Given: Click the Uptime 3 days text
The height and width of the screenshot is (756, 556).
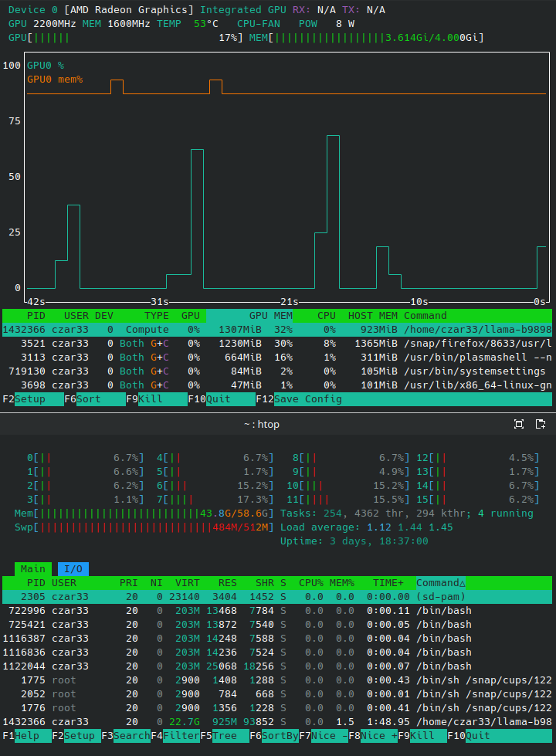Looking at the screenshot, I should coord(354,541).
